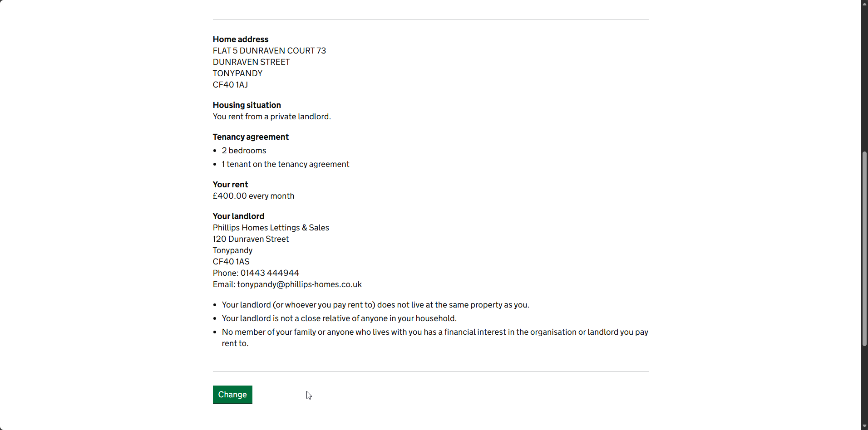Click the home postcode CF40 1AJ
Image resolution: width=868 pixels, height=430 pixels.
(x=230, y=85)
